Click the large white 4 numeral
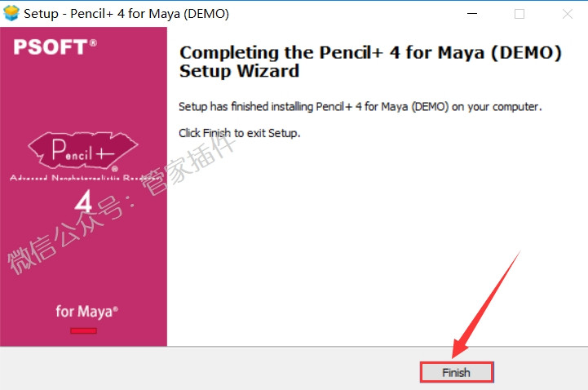This screenshot has height=390, width=588. pos(83,202)
